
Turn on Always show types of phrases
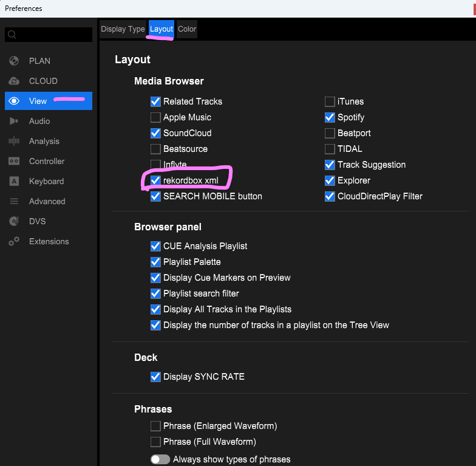(x=160, y=459)
